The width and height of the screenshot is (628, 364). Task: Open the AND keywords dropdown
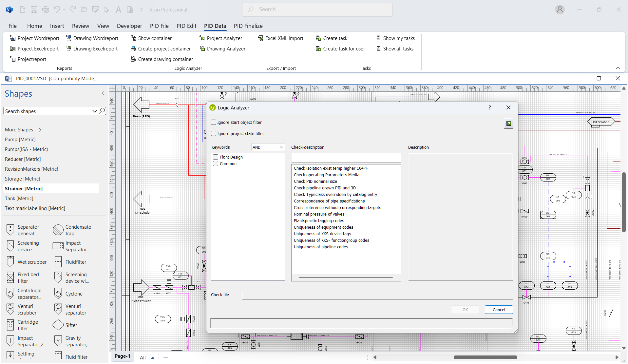268,147
